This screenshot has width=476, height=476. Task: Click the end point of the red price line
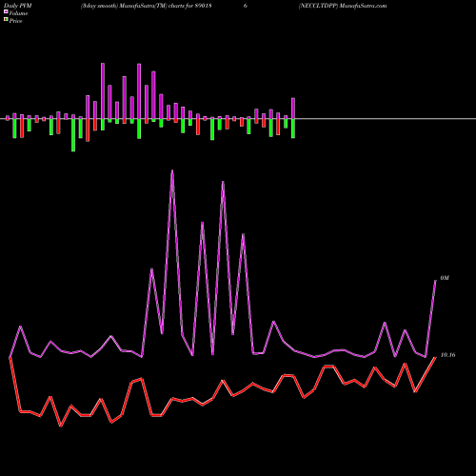(435, 358)
